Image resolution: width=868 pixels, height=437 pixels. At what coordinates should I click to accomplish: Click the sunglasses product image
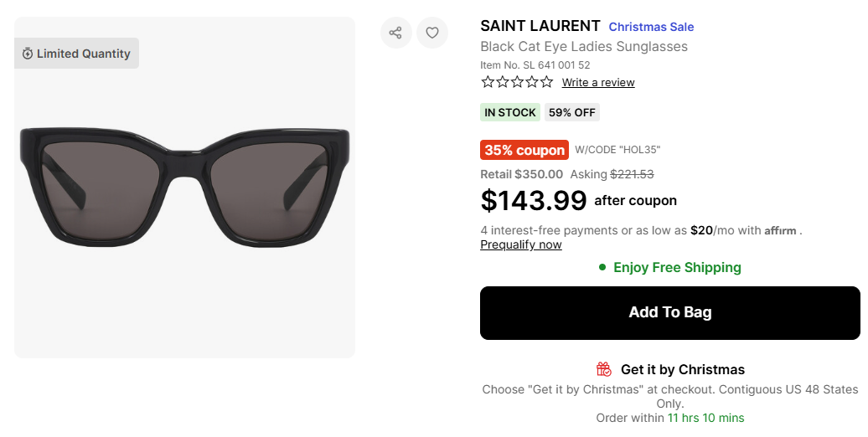(x=184, y=187)
